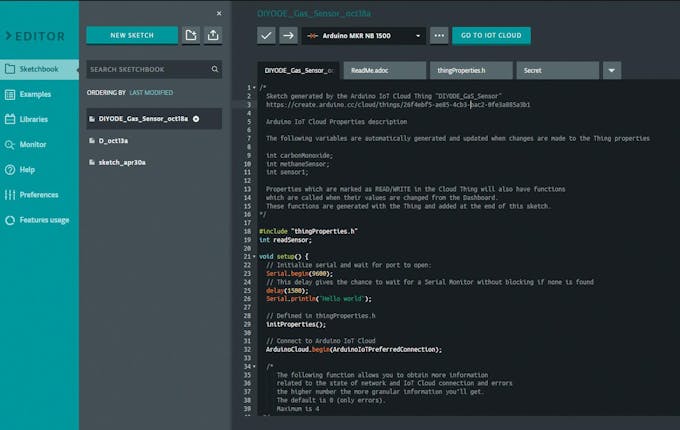The image size is (680, 430).
Task: Click the Verify checkmark button
Action: [266, 35]
